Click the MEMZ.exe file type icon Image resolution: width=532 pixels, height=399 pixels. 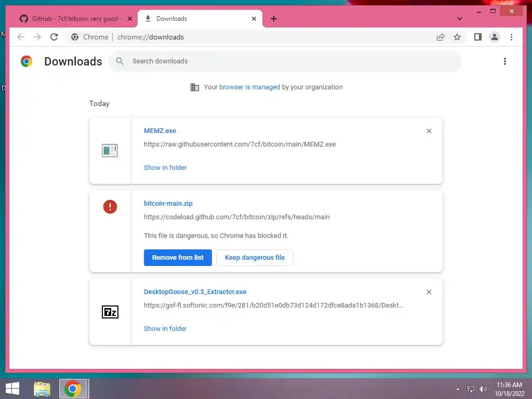(110, 150)
